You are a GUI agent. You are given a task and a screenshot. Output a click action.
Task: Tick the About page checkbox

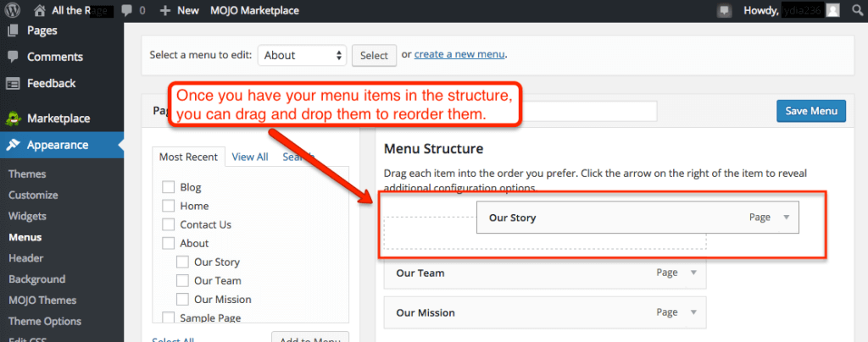169,243
